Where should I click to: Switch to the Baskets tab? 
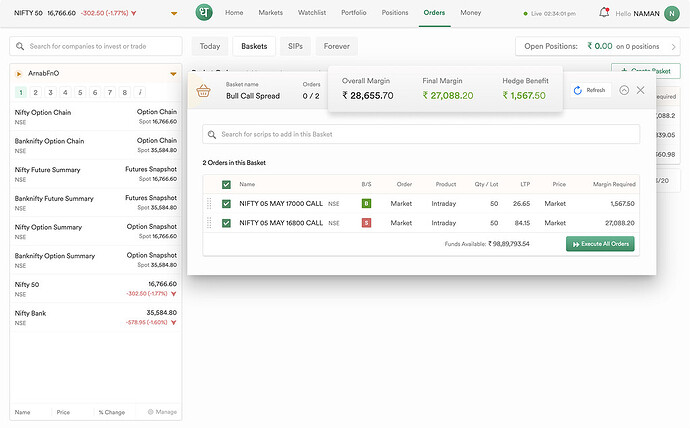[x=254, y=46]
